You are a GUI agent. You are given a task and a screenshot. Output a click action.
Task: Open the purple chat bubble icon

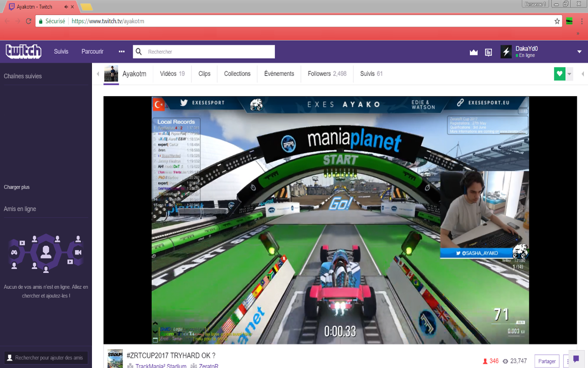point(576,359)
